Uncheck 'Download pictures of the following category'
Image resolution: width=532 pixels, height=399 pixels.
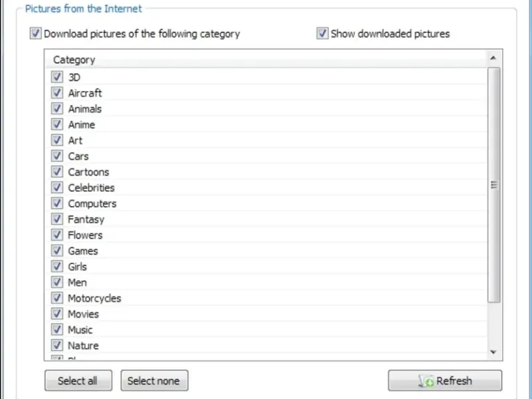pyautogui.click(x=35, y=33)
